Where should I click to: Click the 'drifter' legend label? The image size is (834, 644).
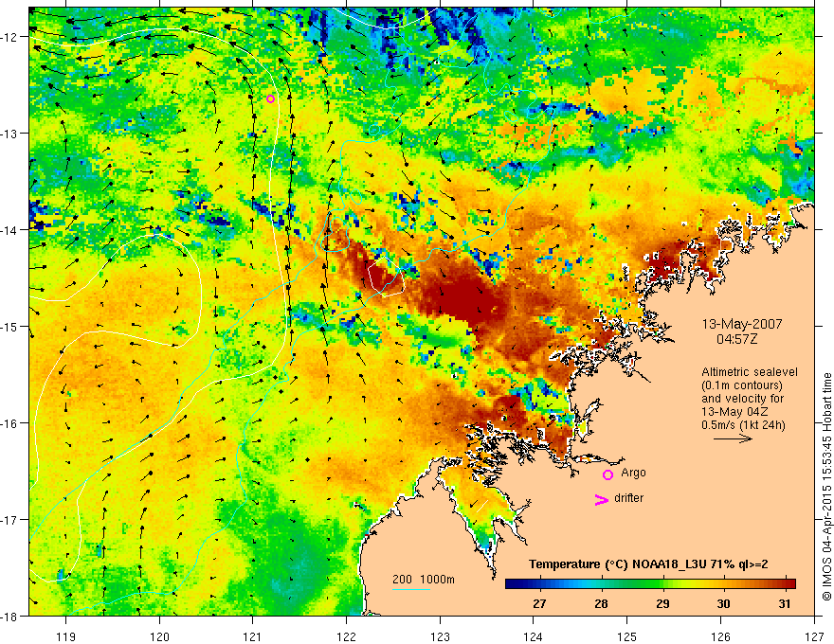628,498
